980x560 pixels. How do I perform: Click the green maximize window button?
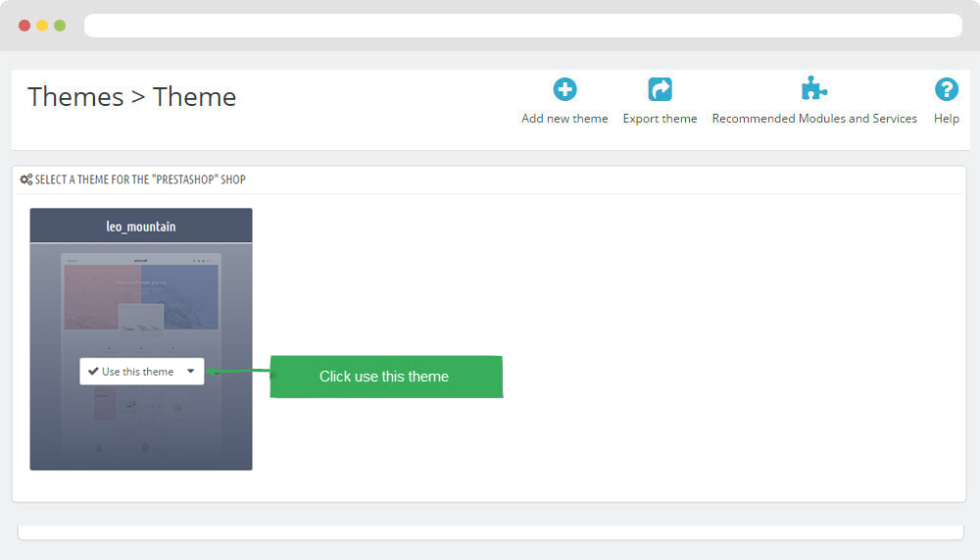[60, 25]
